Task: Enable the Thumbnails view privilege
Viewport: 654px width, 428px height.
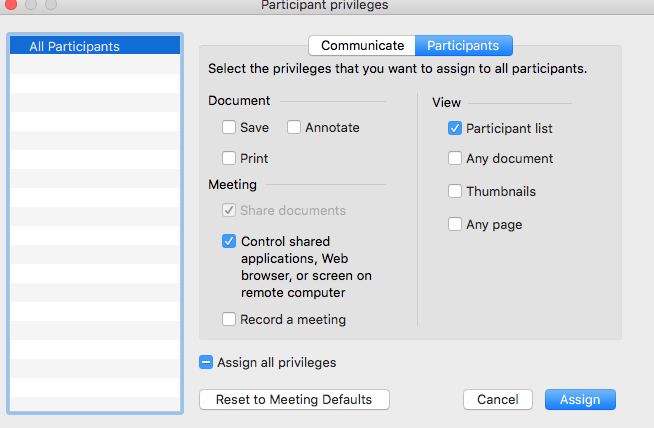Action: [455, 191]
